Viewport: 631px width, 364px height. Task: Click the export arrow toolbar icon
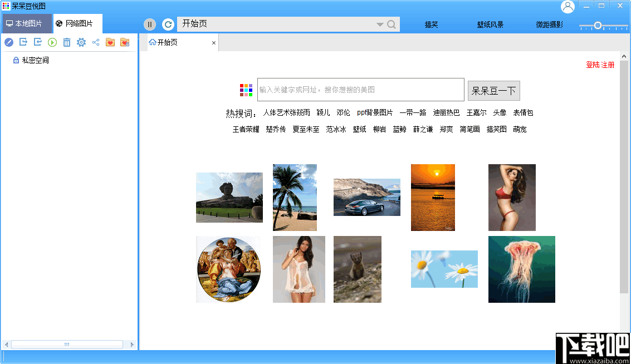(x=23, y=42)
